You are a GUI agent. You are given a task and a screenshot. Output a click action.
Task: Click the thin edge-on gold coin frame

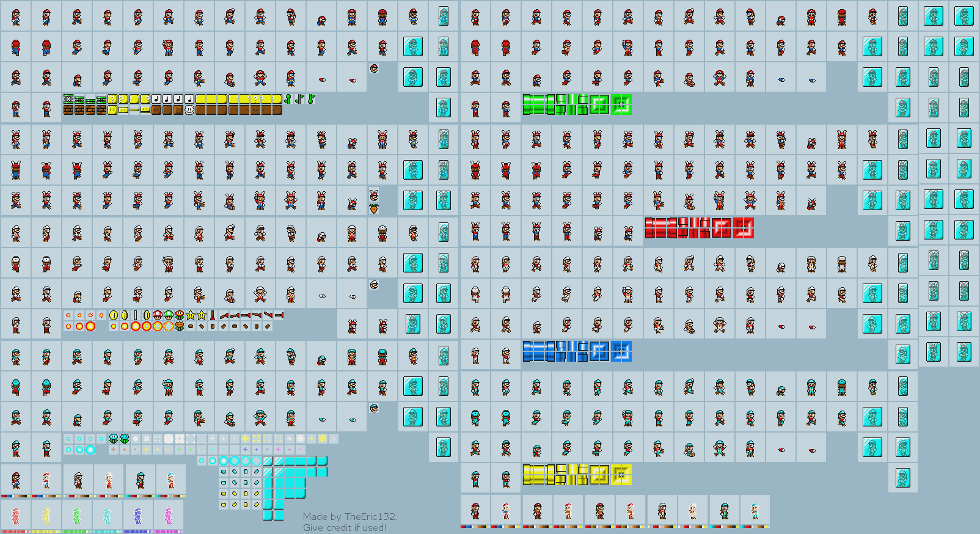[136, 315]
